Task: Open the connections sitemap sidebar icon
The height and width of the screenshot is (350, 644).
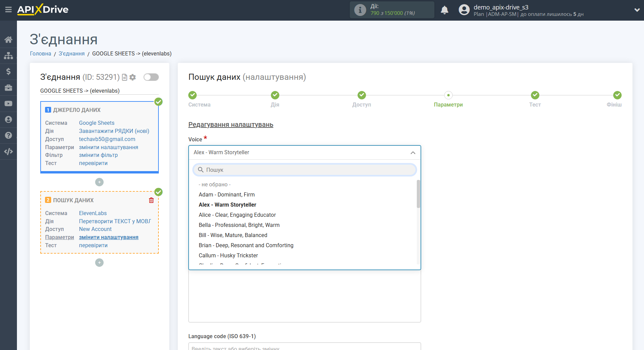Action: (8, 55)
